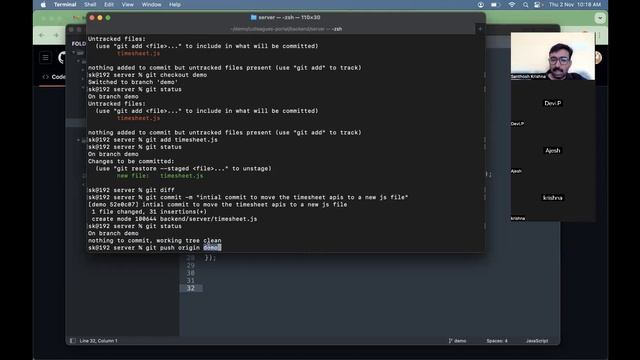Click the battery status icon

coord(495,4)
